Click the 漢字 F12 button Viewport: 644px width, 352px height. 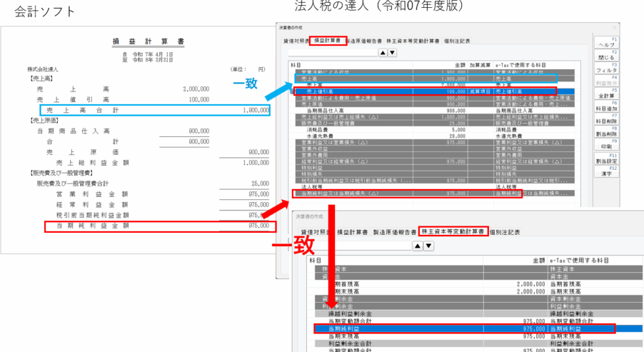point(605,172)
